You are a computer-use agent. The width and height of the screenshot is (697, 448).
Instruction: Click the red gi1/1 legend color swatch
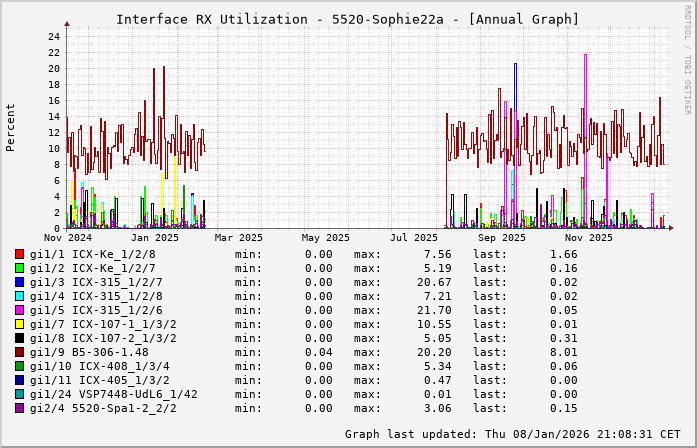[20, 254]
